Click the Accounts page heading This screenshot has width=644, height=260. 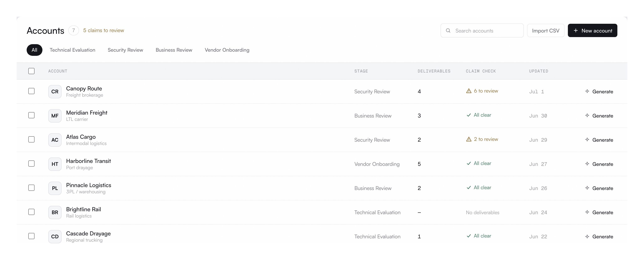pyautogui.click(x=45, y=31)
